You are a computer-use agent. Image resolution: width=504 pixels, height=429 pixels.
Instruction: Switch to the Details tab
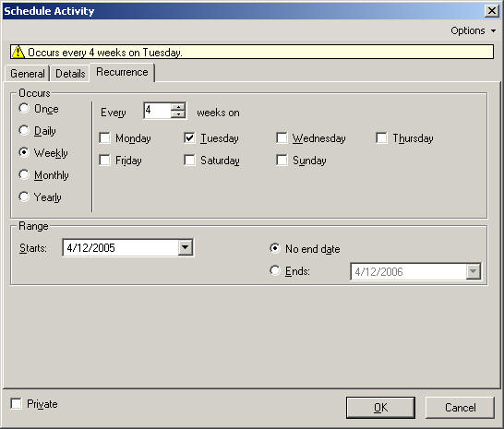point(70,74)
